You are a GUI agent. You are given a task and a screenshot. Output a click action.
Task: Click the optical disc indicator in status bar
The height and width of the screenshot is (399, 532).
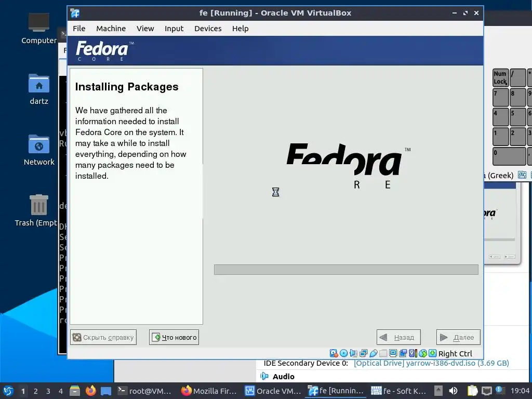point(344,353)
